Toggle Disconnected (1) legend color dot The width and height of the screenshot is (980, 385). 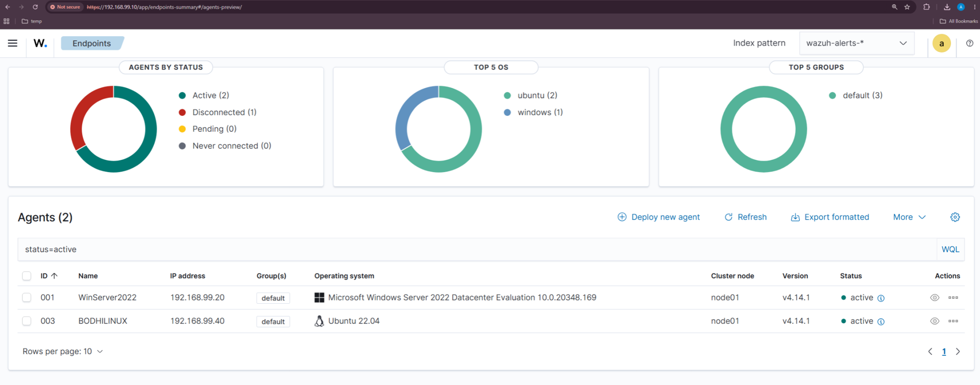pos(182,112)
